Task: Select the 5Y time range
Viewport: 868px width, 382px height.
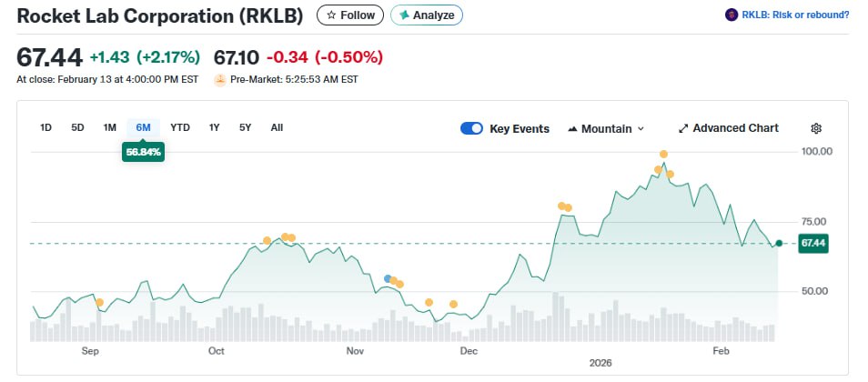Action: 245,127
